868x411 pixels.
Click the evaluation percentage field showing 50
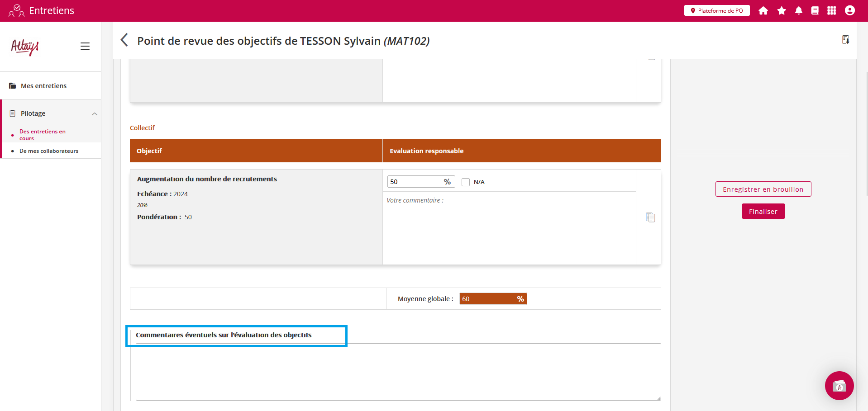[414, 182]
